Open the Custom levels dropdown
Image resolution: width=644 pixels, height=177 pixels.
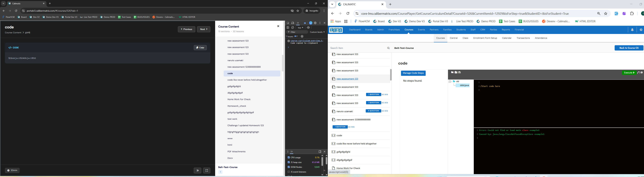pos(317,32)
